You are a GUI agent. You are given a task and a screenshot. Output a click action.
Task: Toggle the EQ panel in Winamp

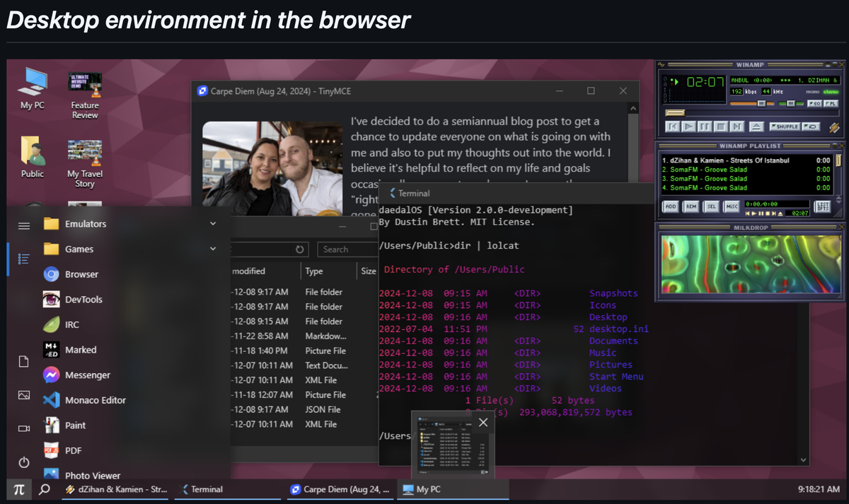[x=814, y=103]
